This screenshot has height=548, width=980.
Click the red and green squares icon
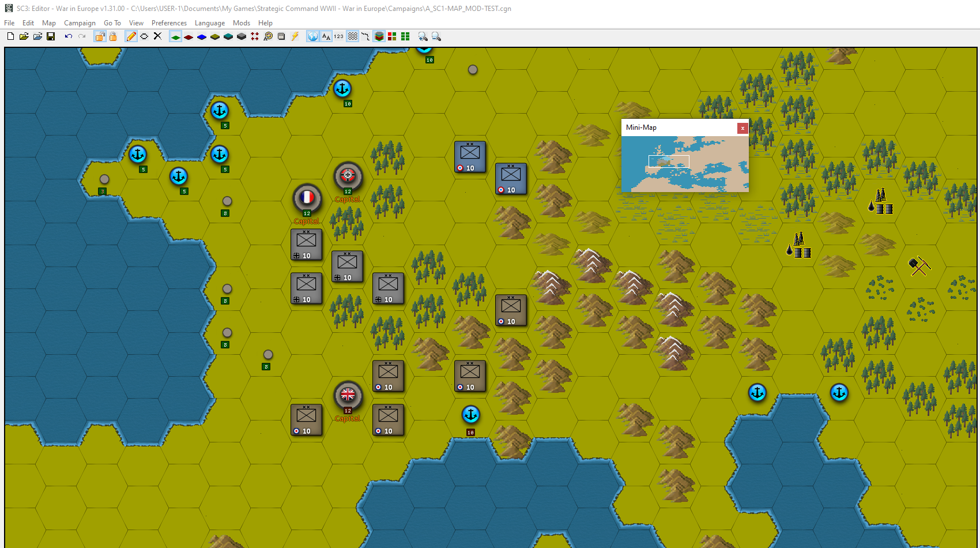click(x=392, y=36)
